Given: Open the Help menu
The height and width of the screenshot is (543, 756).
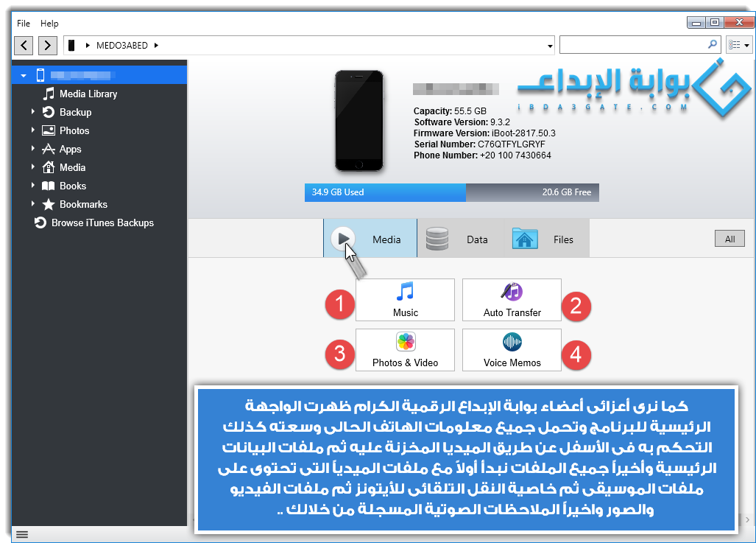Looking at the screenshot, I should [49, 23].
